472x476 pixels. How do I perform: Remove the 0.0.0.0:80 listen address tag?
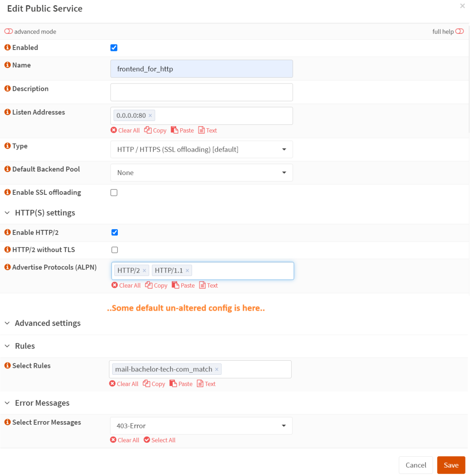150,115
